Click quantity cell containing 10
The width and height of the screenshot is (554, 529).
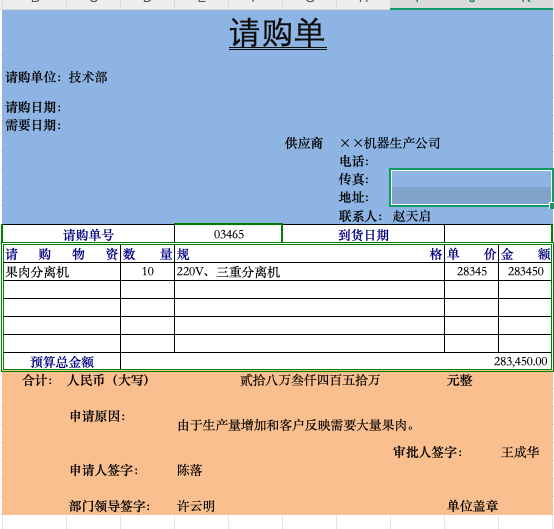point(147,272)
